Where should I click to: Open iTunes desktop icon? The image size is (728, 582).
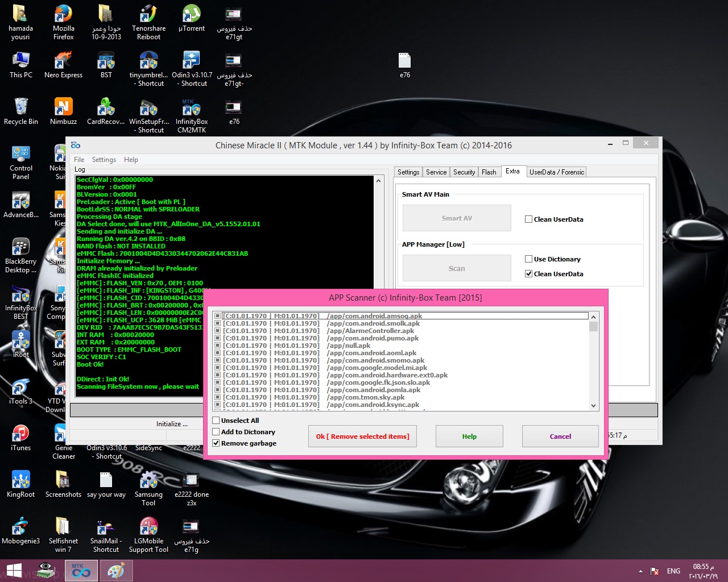click(20, 438)
